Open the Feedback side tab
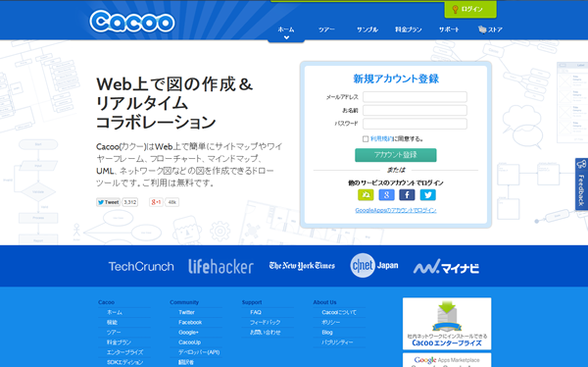 tap(581, 184)
